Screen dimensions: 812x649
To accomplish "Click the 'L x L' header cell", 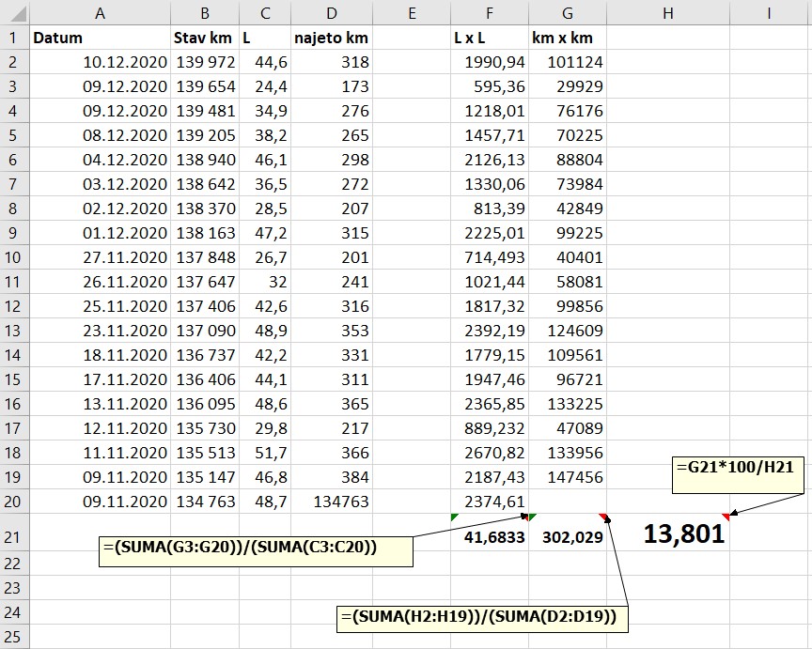I will click(489, 38).
